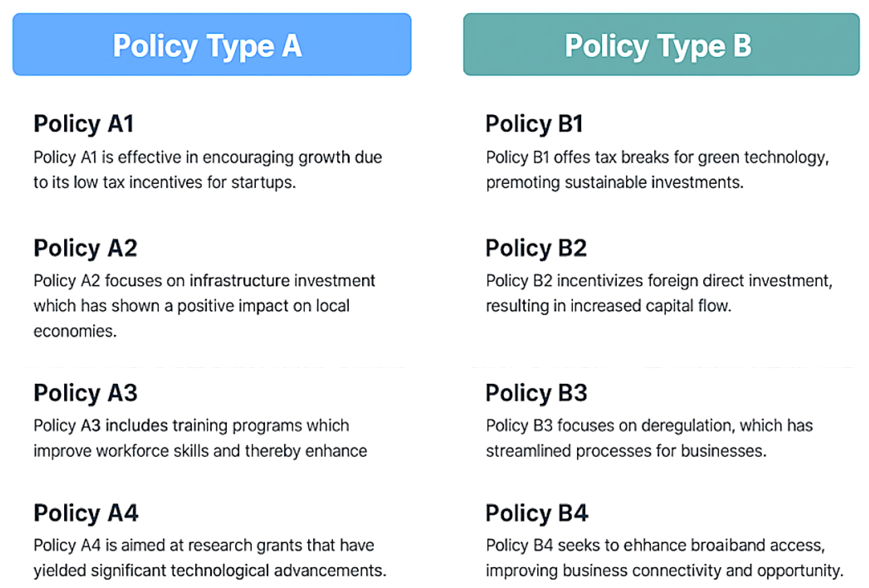Click the Policy A3 training programs description
This screenshot has width=869, height=588.
[200, 438]
